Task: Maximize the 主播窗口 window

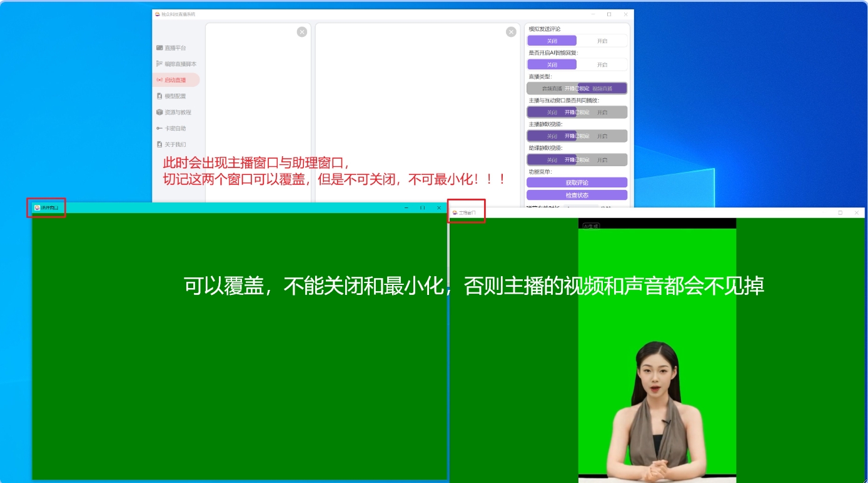Action: pyautogui.click(x=840, y=212)
